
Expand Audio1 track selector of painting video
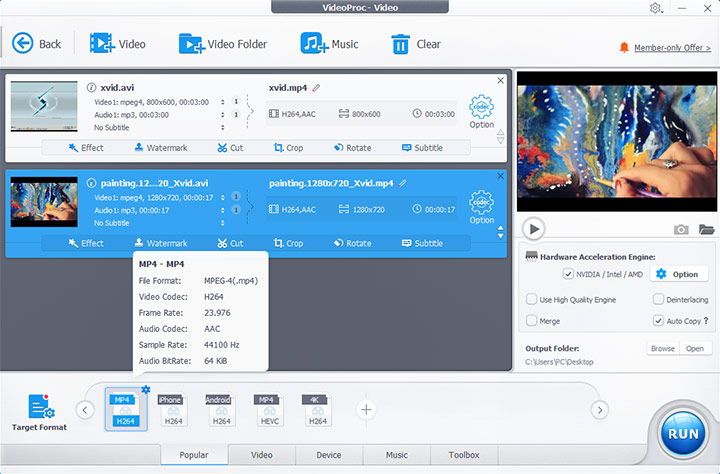[223, 210]
